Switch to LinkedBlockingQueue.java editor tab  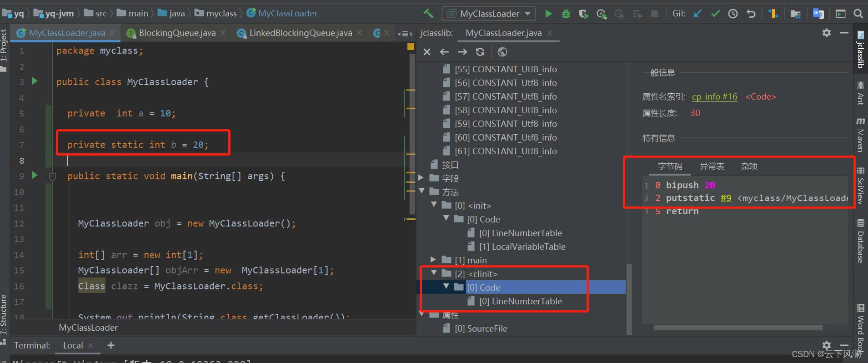pos(301,33)
